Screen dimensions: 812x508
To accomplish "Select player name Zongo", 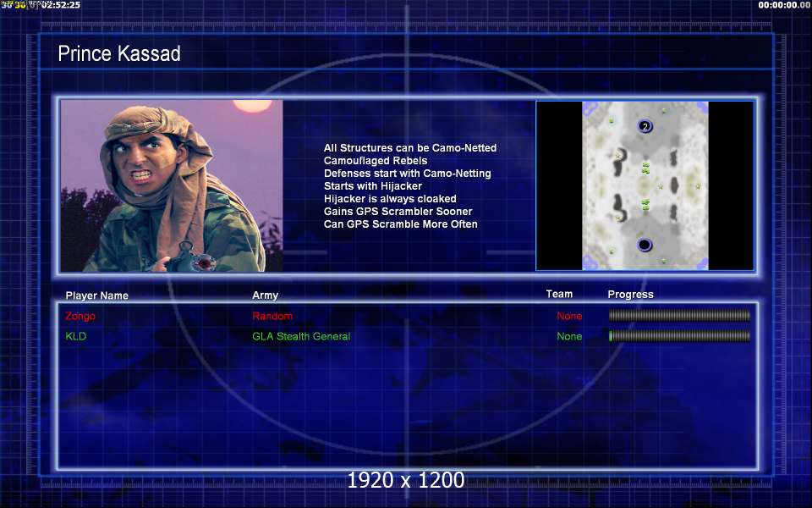I will pos(80,316).
